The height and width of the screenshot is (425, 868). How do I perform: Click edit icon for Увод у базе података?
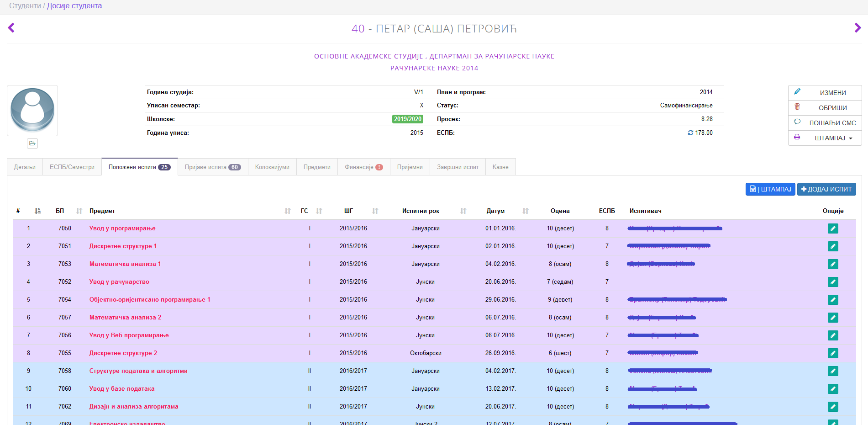click(832, 389)
